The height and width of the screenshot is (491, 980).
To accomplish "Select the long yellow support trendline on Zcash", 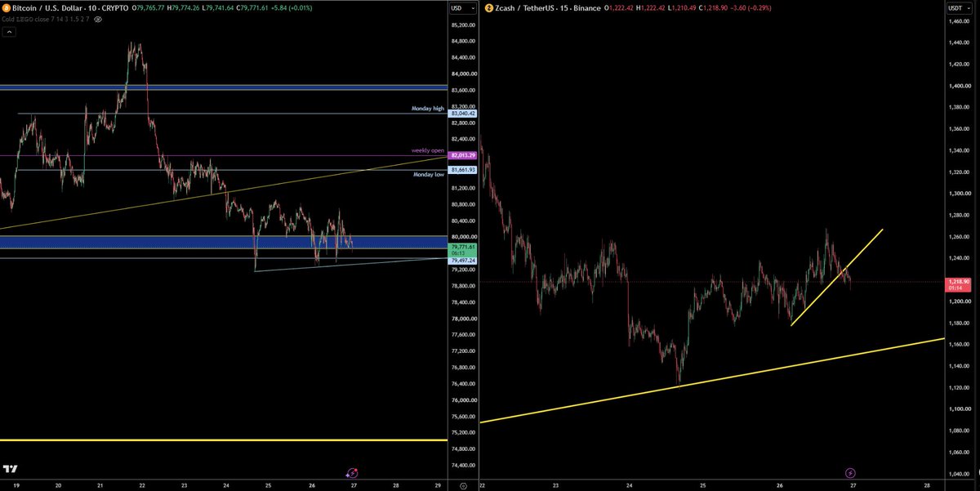I will pyautogui.click(x=712, y=380).
